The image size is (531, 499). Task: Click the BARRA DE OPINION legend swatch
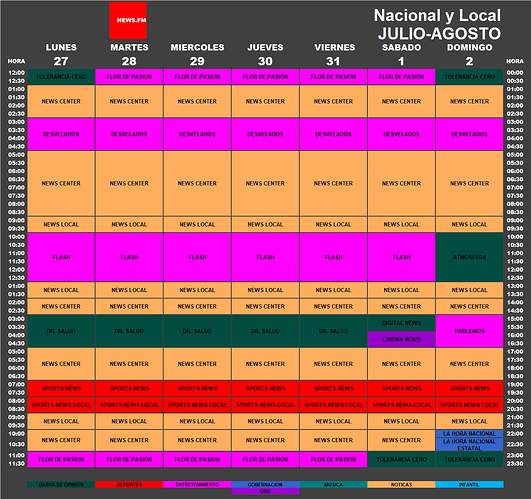click(x=61, y=485)
